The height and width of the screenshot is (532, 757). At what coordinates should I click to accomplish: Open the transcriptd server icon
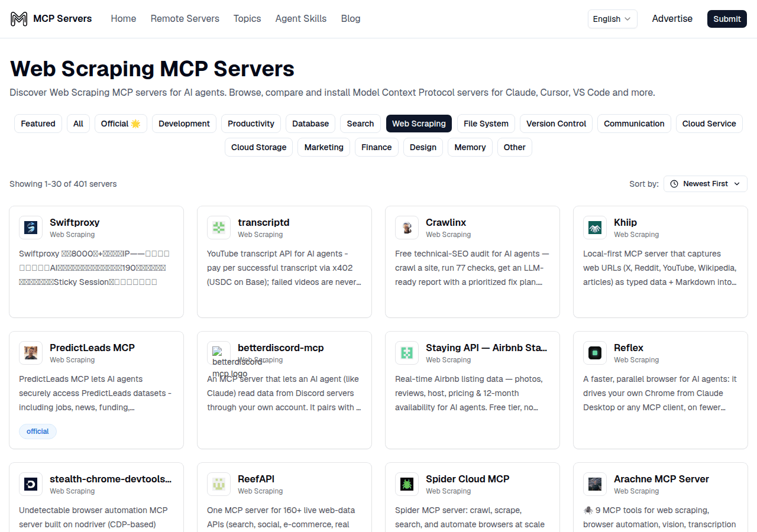pos(219,228)
